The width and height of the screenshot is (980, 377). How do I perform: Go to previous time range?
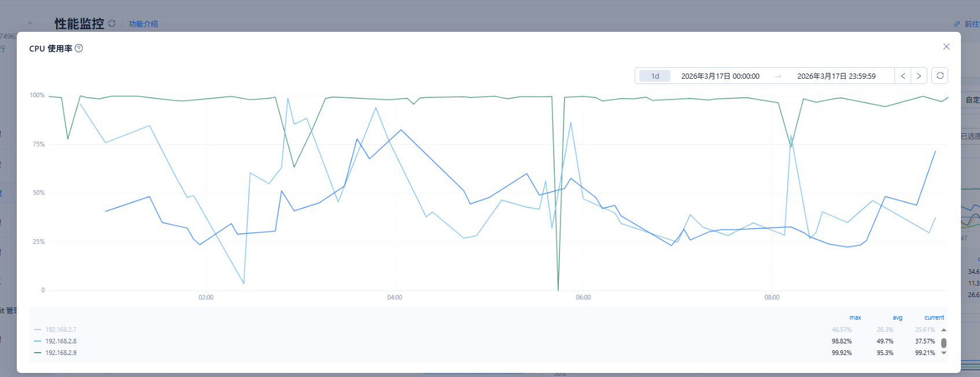(x=902, y=76)
